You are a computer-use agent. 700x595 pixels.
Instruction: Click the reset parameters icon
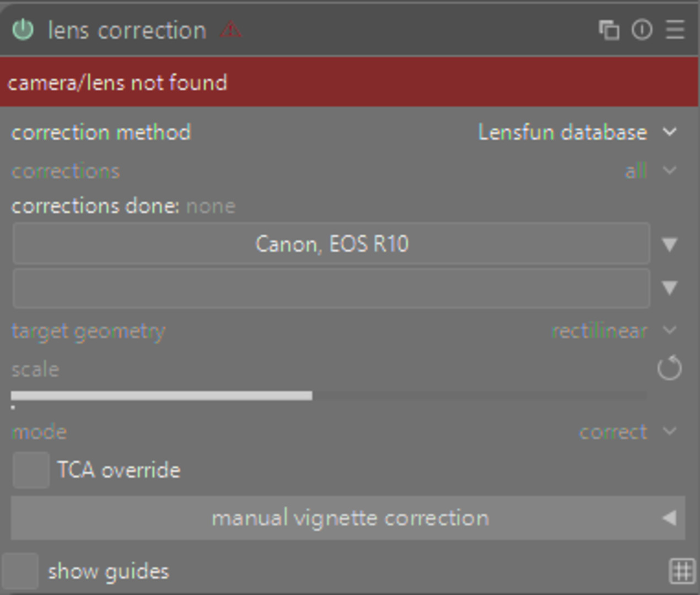pos(642,30)
